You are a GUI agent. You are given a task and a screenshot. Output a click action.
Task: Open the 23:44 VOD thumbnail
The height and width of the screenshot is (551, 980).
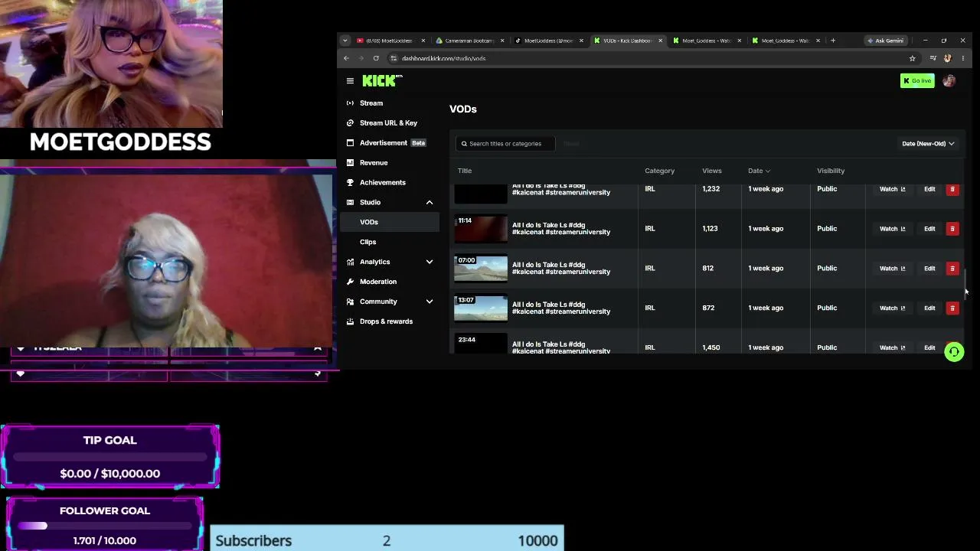[x=481, y=344]
